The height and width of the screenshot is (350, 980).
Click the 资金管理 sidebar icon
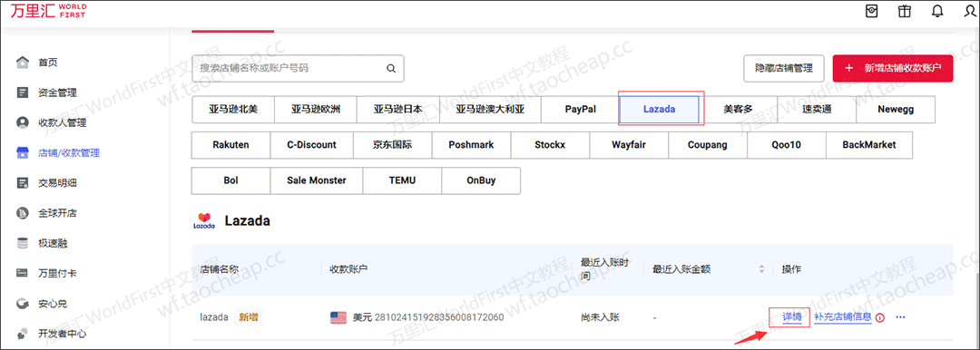pyautogui.click(x=23, y=92)
